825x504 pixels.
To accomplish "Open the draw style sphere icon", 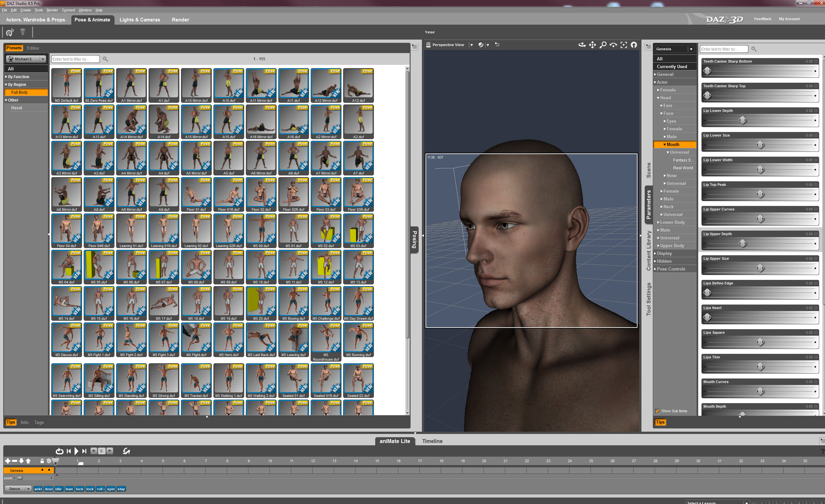I will (481, 45).
